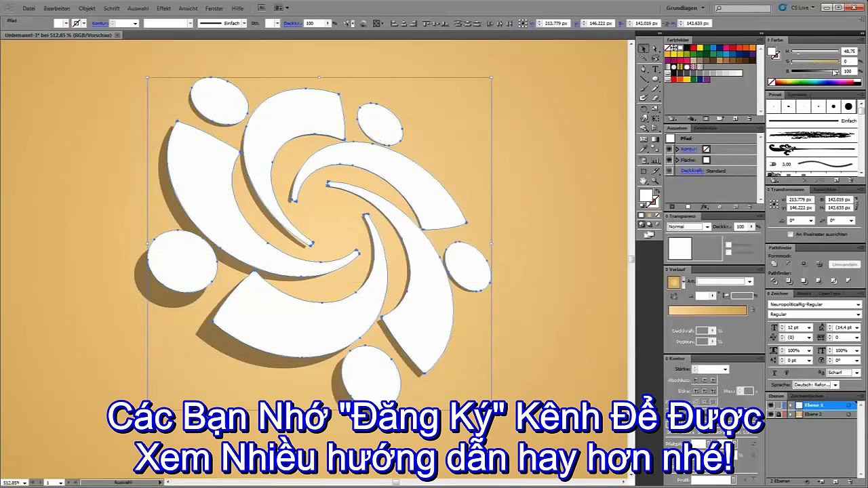Viewport: 868px width, 488px height.
Task: Select the Paintbrush tool
Action: click(644, 89)
